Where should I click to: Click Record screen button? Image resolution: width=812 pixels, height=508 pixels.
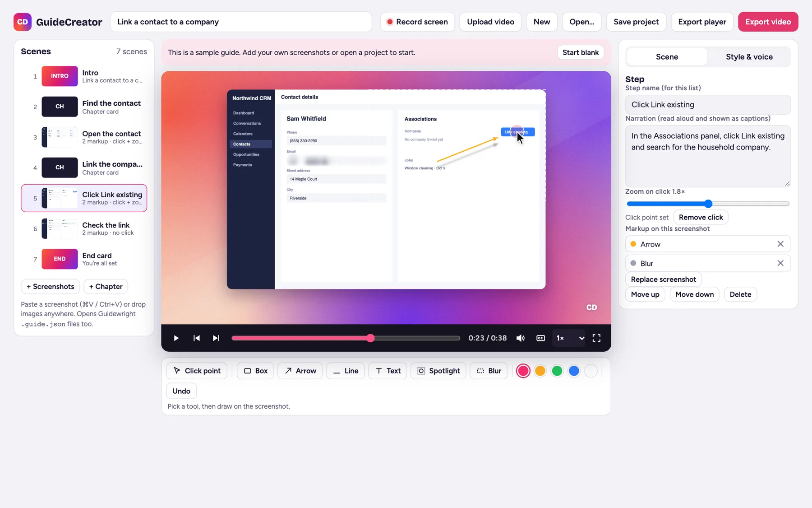[x=417, y=22]
